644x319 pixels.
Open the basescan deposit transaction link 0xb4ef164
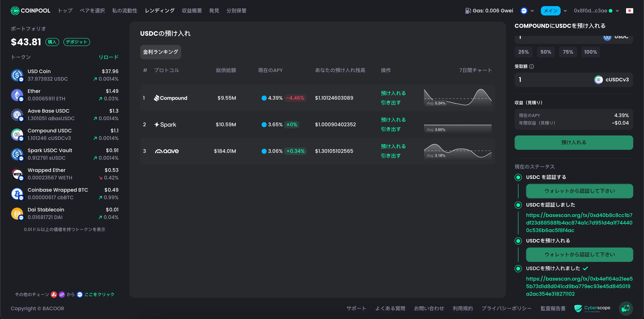click(x=579, y=286)
